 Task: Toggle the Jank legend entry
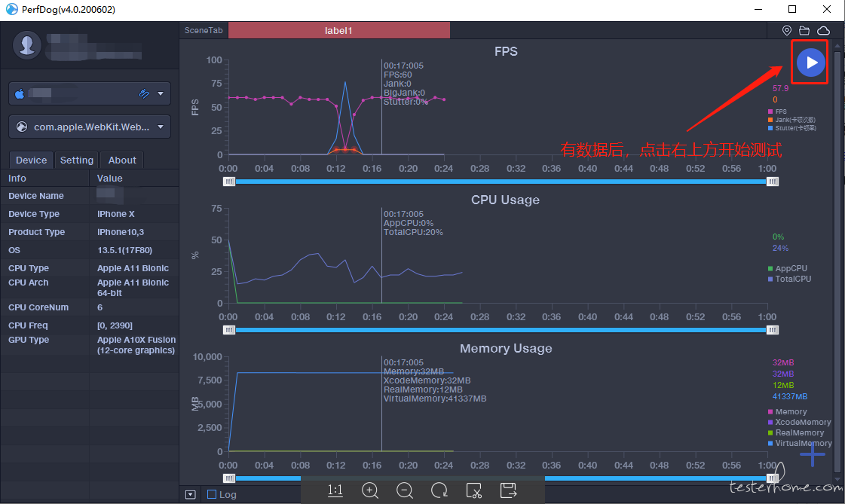[x=791, y=120]
